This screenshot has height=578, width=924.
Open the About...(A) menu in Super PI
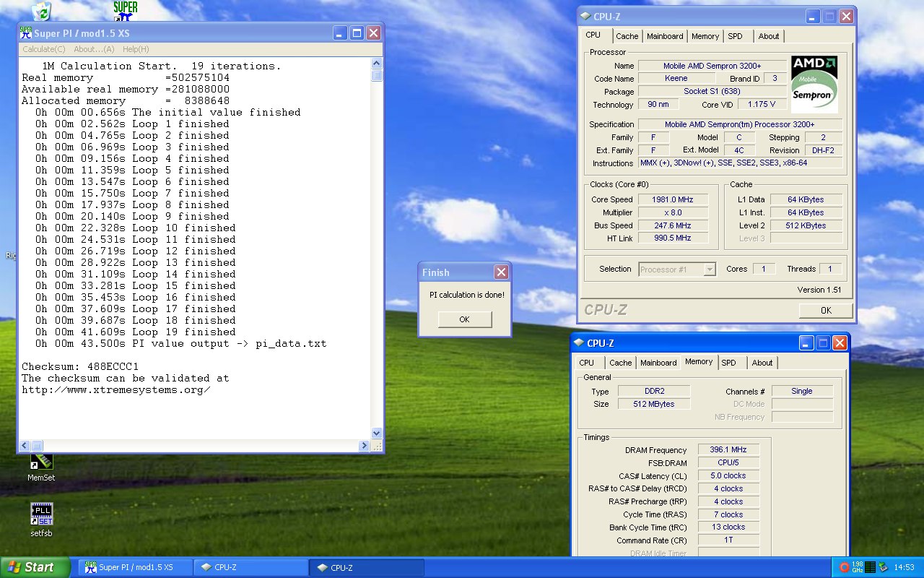tap(94, 49)
